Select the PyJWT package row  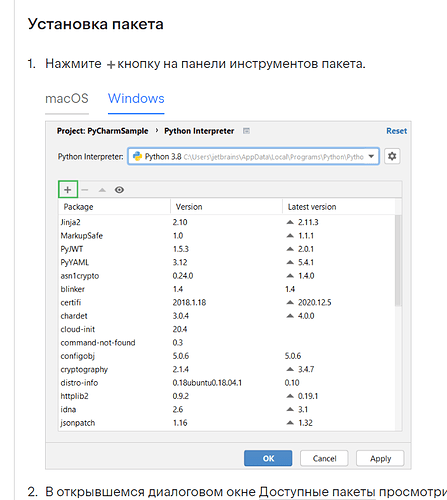point(227,249)
